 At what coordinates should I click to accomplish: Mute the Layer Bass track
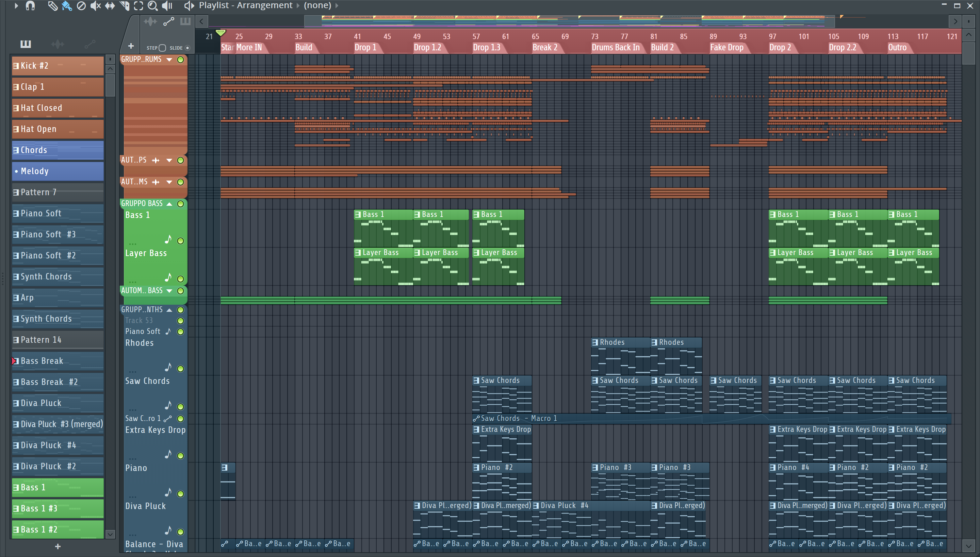pyautogui.click(x=180, y=279)
